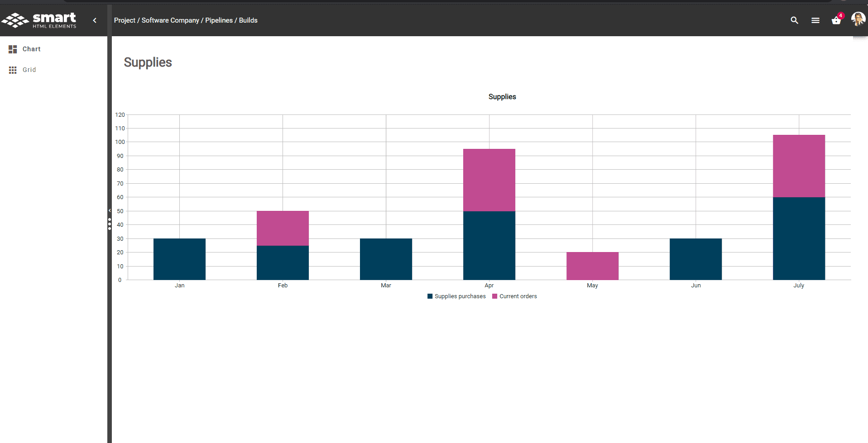The height and width of the screenshot is (443, 868).
Task: Click the Smart HTML Elements logo
Action: 39,20
